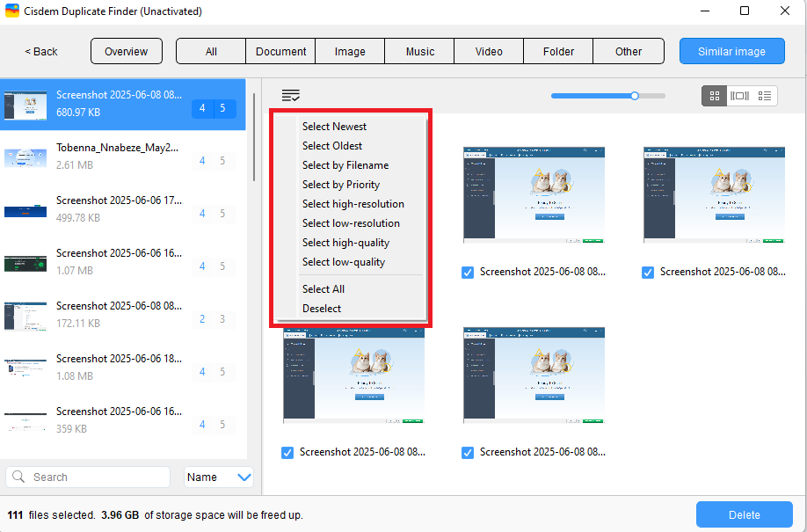Delete the selected duplicate files
Screen dimensions: 807x532
coord(745,514)
